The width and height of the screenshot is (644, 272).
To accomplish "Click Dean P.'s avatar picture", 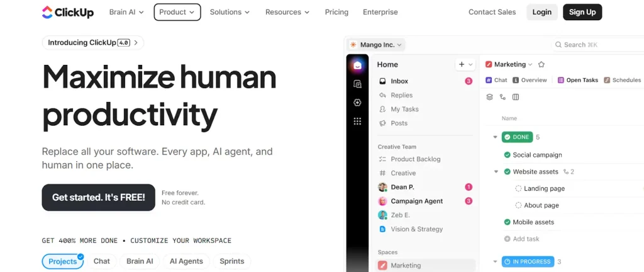I will [382, 188].
